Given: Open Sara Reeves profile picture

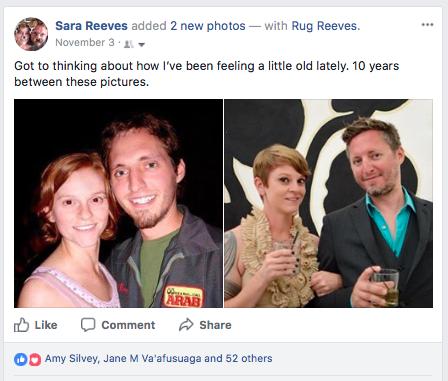Looking at the screenshot, I should click(31, 34).
